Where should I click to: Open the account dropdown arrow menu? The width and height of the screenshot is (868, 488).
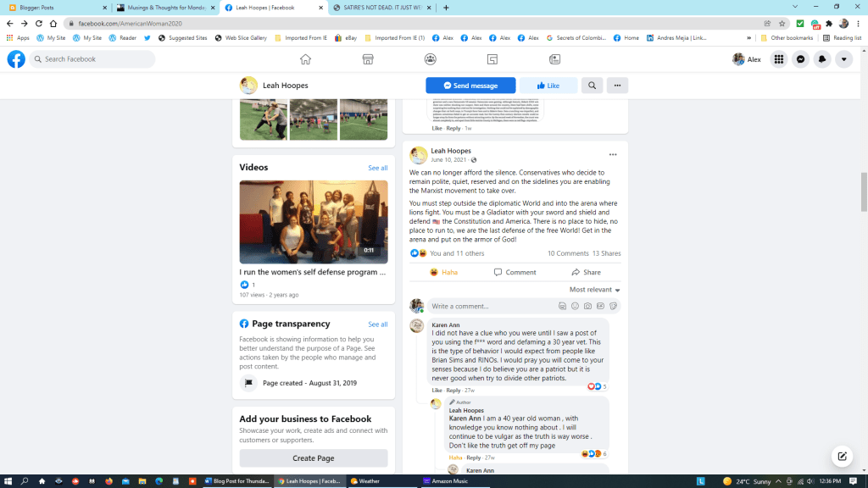[x=843, y=59]
